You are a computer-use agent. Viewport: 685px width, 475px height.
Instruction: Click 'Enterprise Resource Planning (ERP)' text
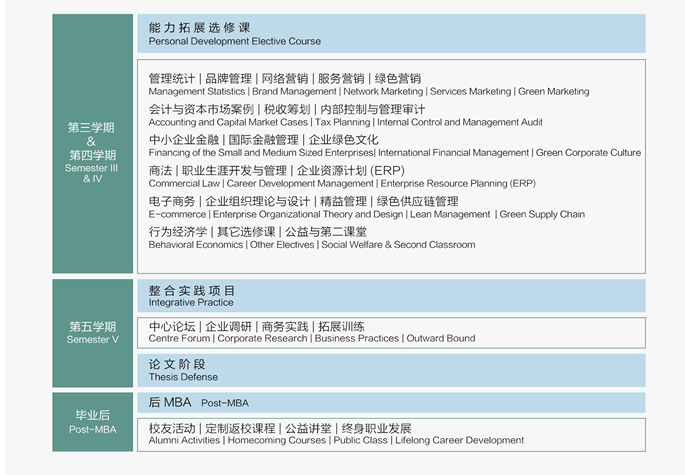coord(458,184)
